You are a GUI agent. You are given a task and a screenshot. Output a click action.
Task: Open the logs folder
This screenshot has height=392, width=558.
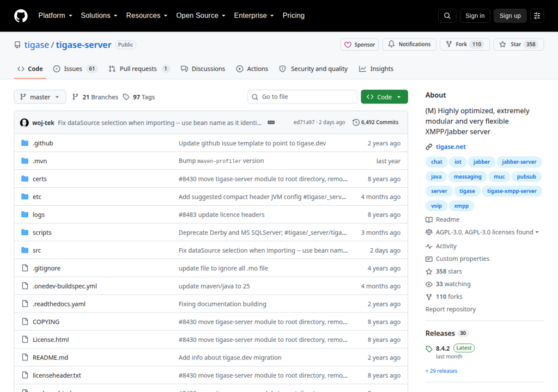39,215
